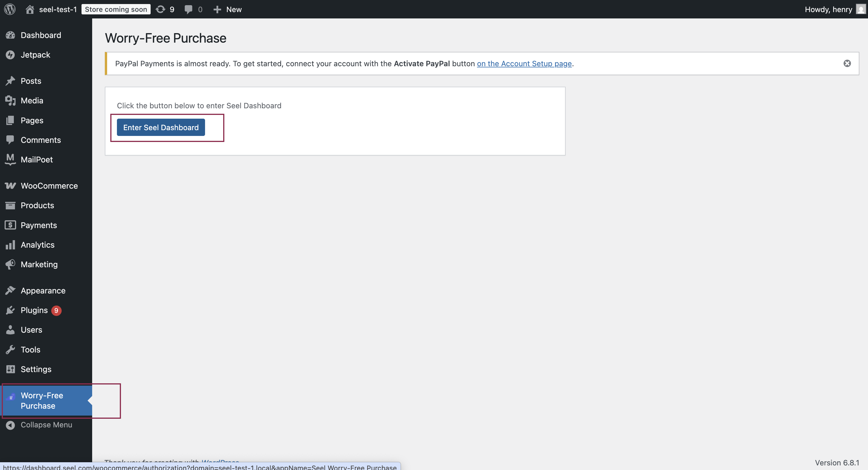868x470 pixels.
Task: Click the Marketing megaphone icon
Action: (x=10, y=264)
